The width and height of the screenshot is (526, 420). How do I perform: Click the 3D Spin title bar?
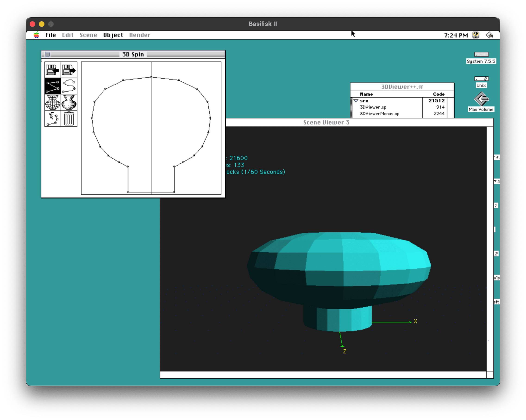(133, 54)
